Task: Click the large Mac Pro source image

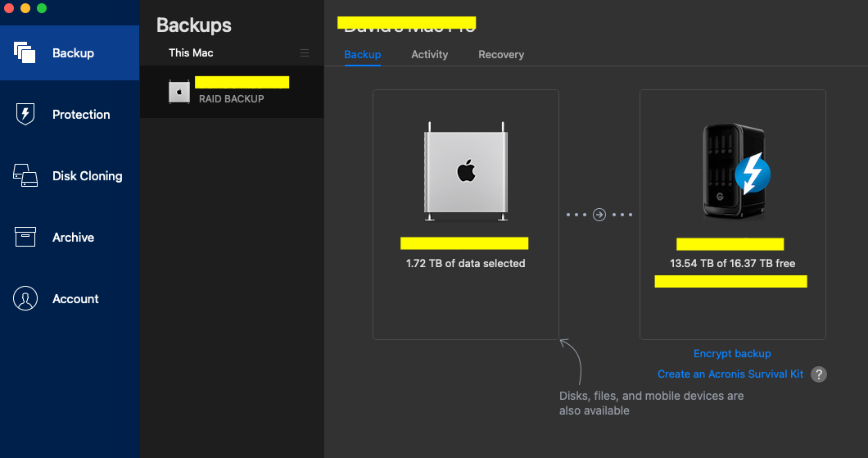Action: coord(466,171)
